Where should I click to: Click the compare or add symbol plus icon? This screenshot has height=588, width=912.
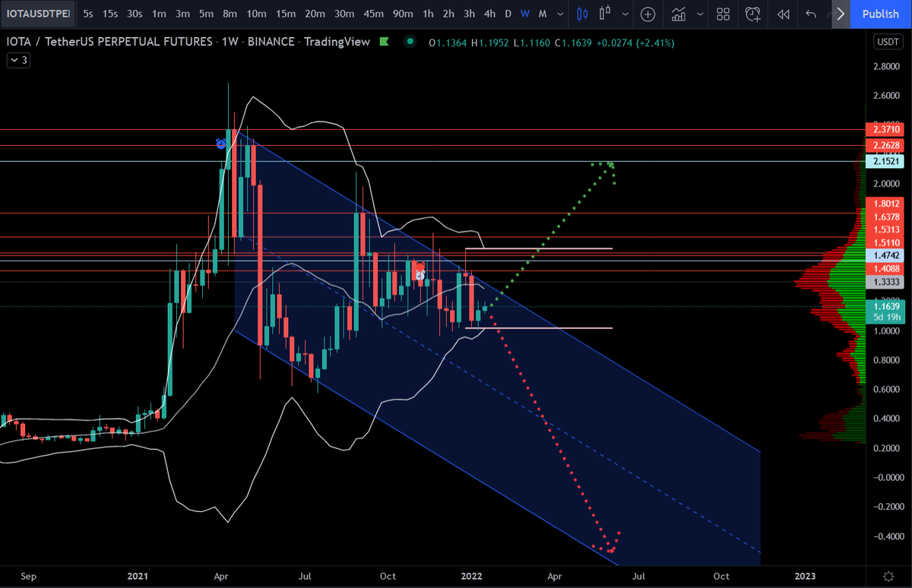(648, 14)
